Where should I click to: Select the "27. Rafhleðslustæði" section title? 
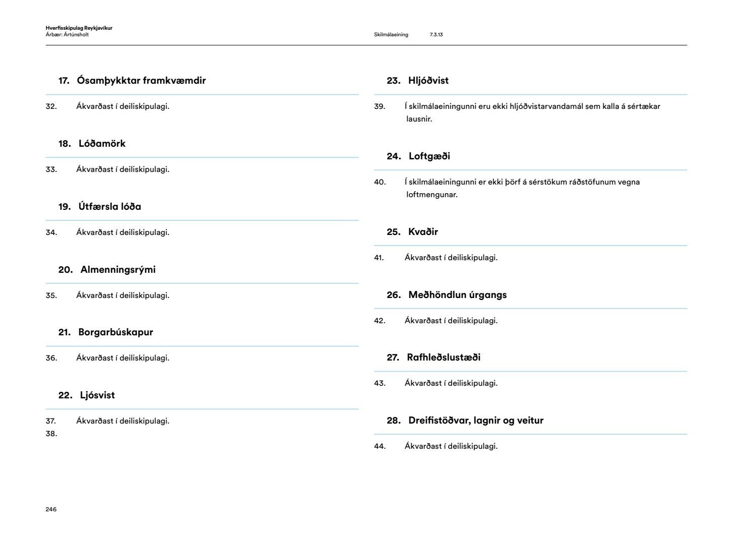(433, 358)
